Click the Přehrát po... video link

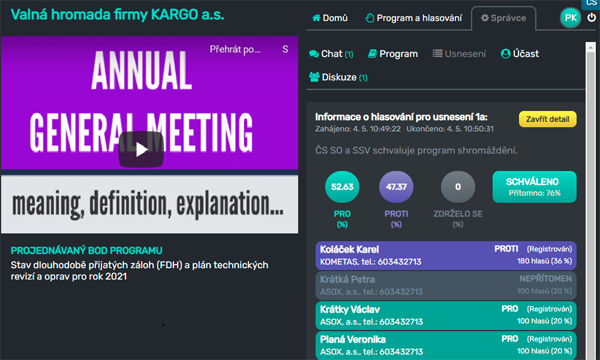pos(235,49)
